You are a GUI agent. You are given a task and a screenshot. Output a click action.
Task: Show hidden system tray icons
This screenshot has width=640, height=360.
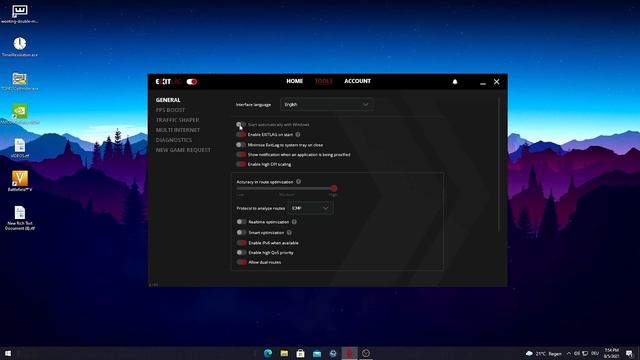569,353
